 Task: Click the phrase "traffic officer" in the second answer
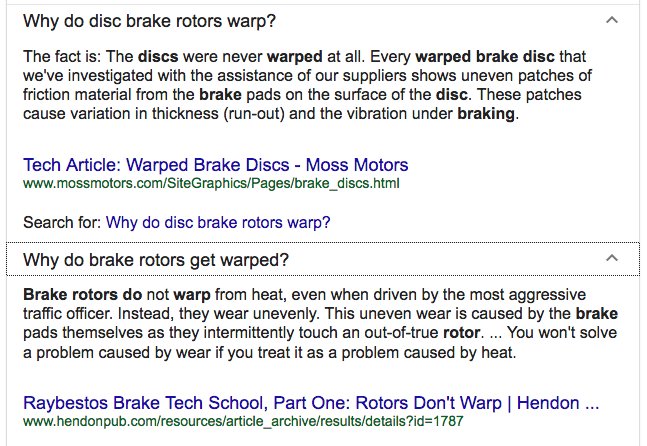click(x=67, y=314)
